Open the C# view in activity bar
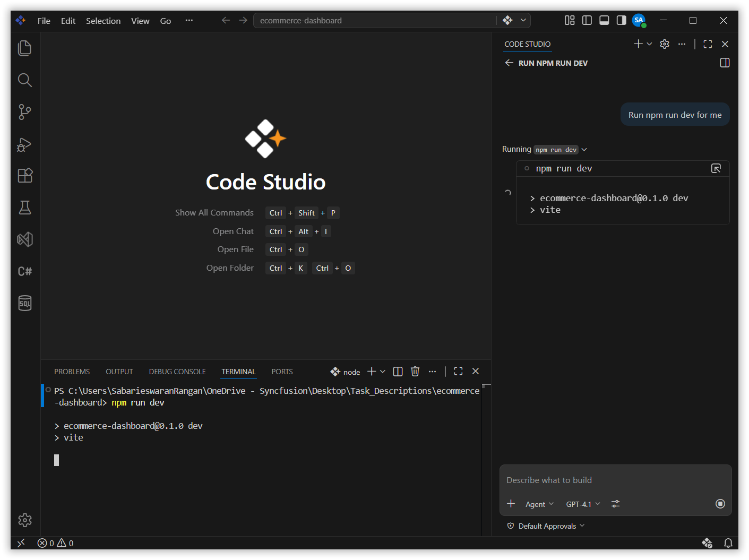The width and height of the screenshot is (749, 560). click(25, 271)
